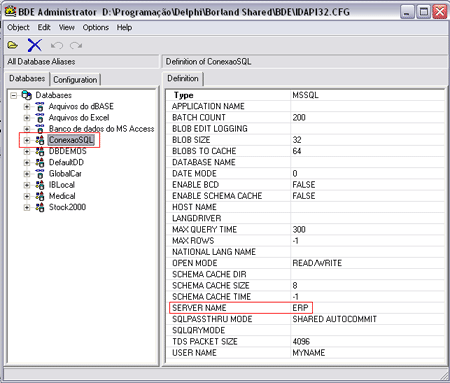Collapse the Databases root node
The height and width of the screenshot is (383, 450).
13,96
